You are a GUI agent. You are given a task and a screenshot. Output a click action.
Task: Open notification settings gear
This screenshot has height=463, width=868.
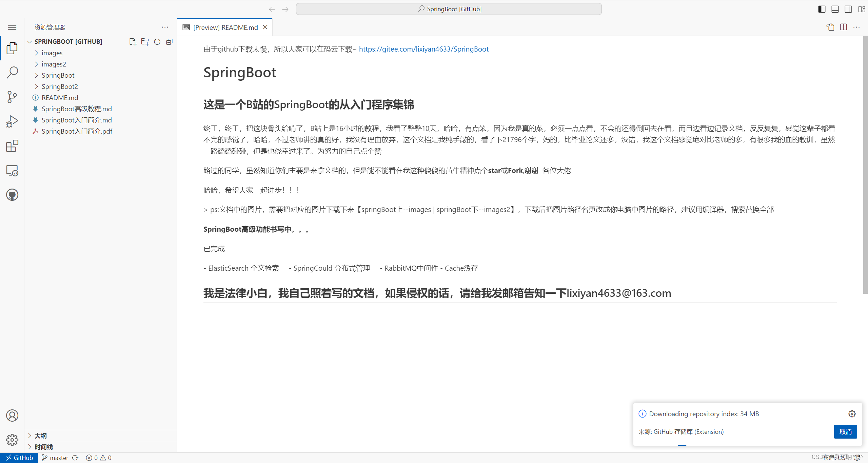pyautogui.click(x=852, y=414)
